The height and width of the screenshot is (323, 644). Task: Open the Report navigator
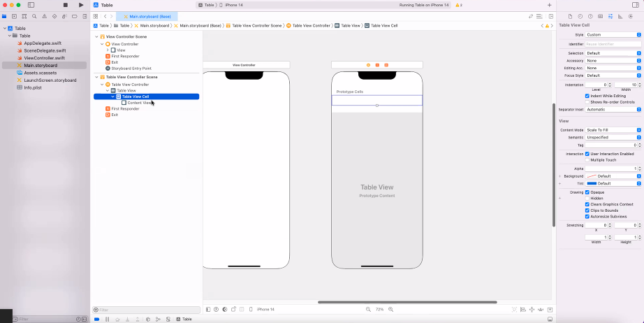[85, 17]
